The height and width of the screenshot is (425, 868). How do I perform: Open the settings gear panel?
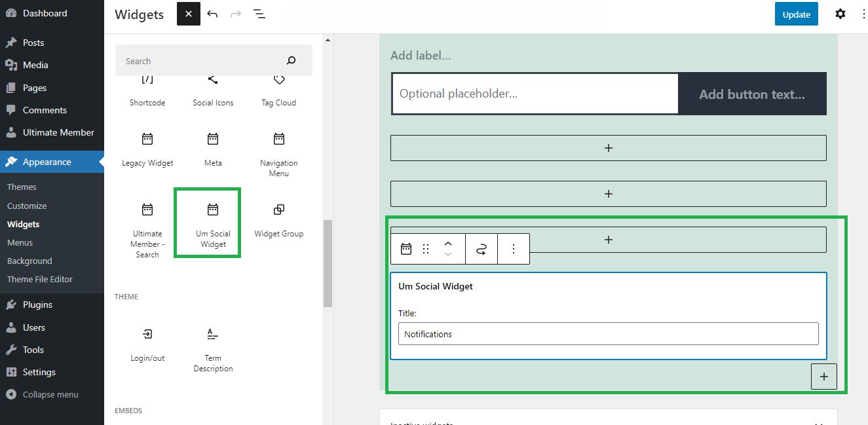840,14
